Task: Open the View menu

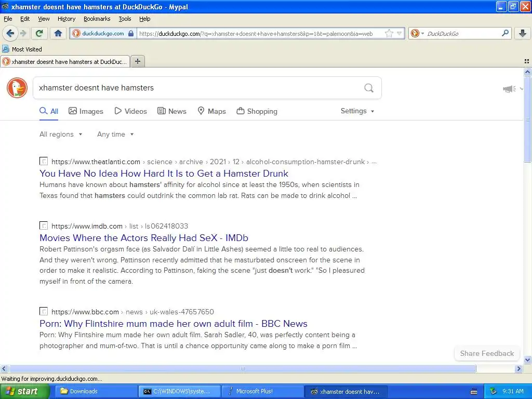Action: [44, 19]
